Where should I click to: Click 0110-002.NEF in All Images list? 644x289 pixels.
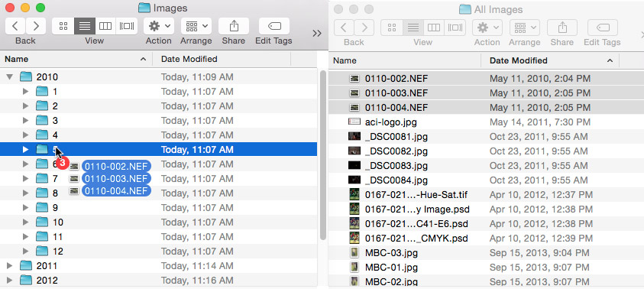(x=396, y=79)
